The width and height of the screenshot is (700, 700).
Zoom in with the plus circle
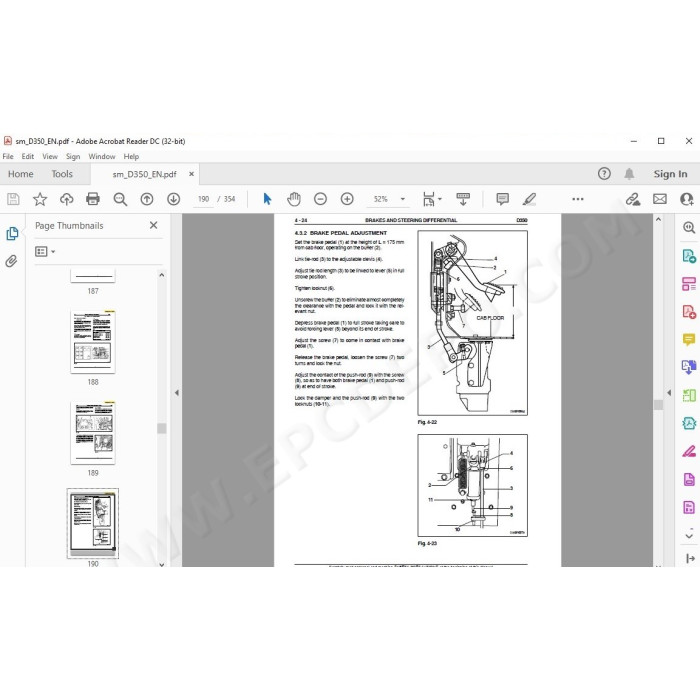click(347, 199)
